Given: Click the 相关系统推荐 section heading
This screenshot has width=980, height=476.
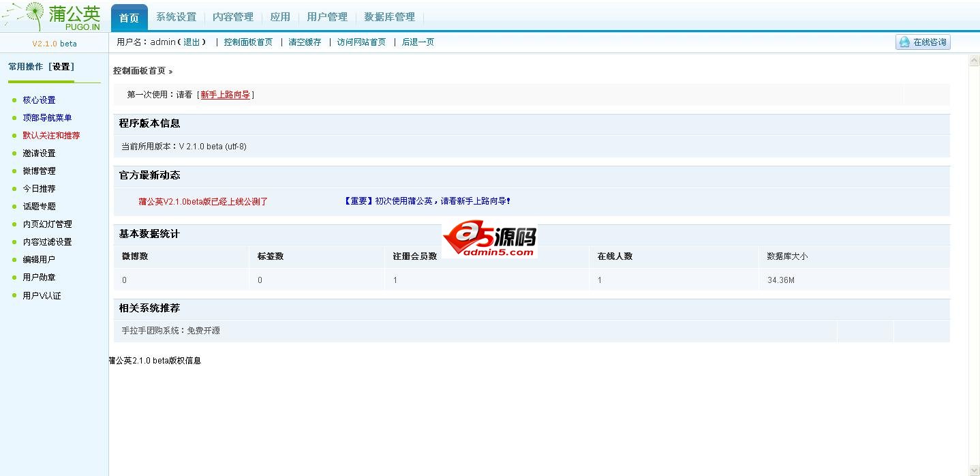Looking at the screenshot, I should pos(149,308).
